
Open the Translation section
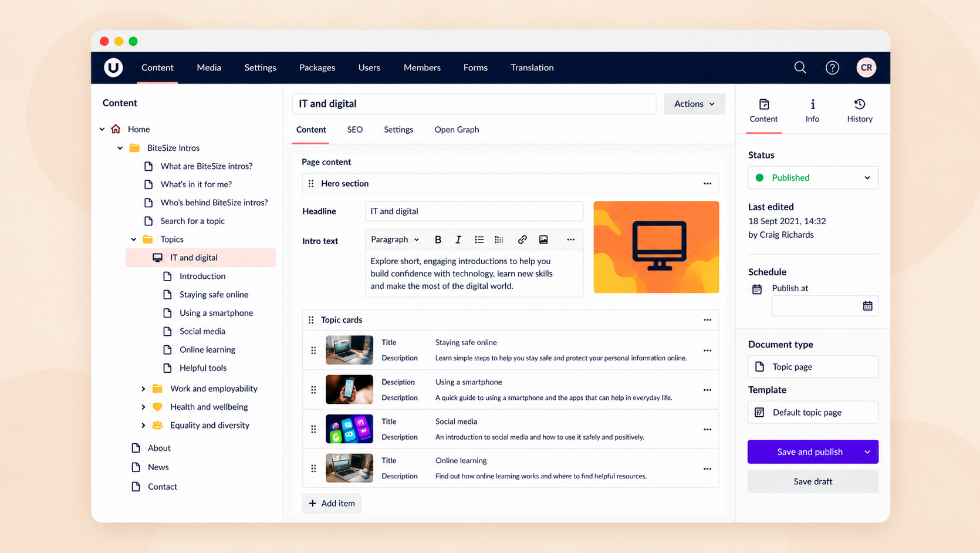[532, 68]
